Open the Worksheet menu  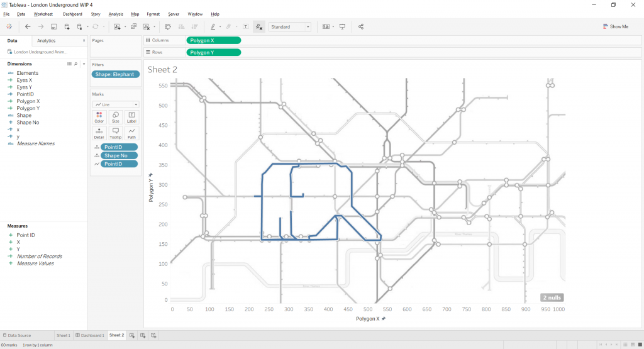43,14
